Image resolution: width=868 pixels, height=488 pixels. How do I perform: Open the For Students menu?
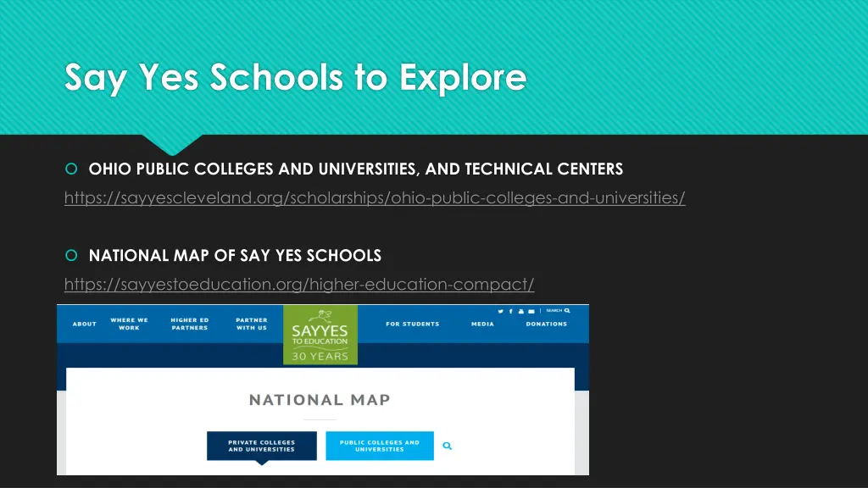pos(413,324)
